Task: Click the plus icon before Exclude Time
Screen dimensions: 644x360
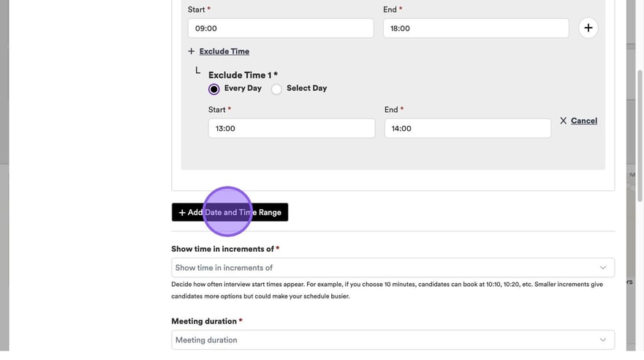Action: 192,51
